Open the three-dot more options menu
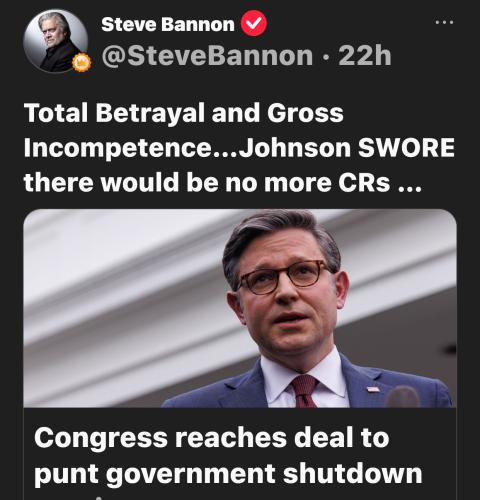Screen dimensions: 480x500 pos(444,23)
